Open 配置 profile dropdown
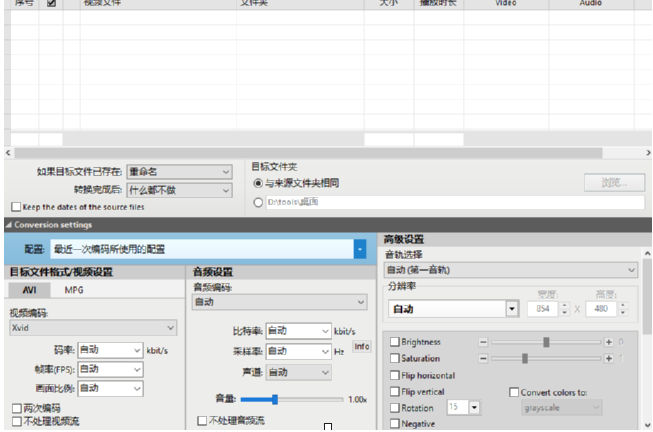 click(x=360, y=249)
